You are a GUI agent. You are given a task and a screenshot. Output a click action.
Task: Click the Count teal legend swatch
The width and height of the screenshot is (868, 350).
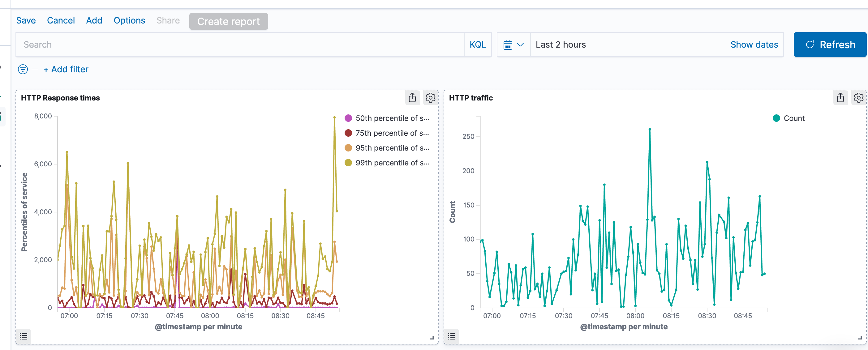click(x=776, y=118)
